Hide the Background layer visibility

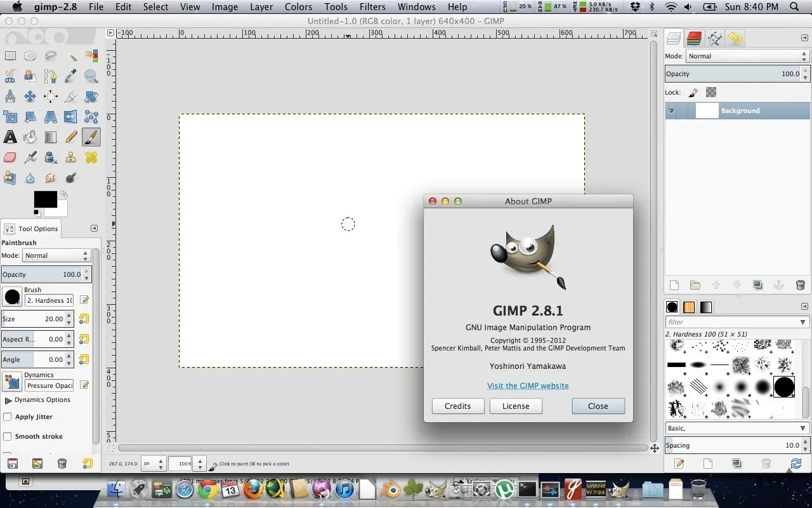(x=671, y=110)
